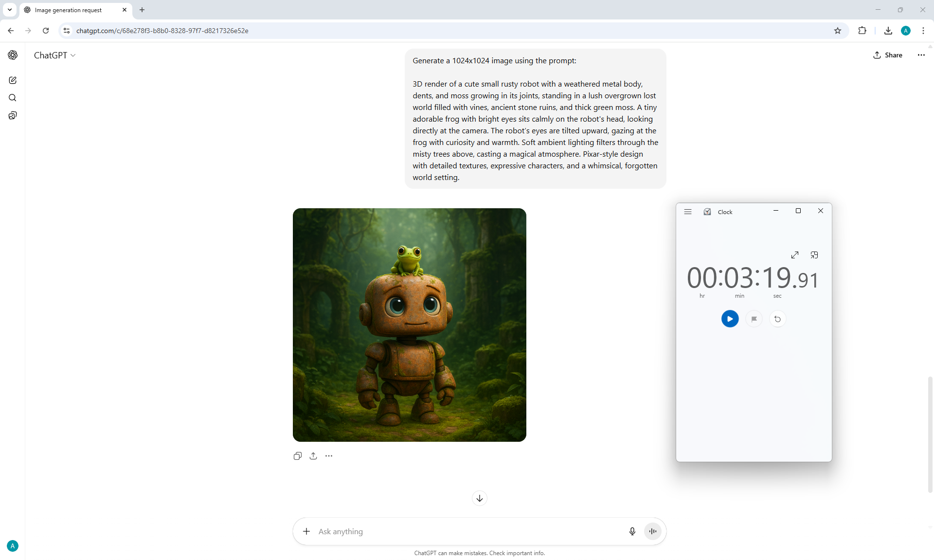Start the stopwatch with play button
Image resolution: width=934 pixels, height=560 pixels.
tap(730, 319)
